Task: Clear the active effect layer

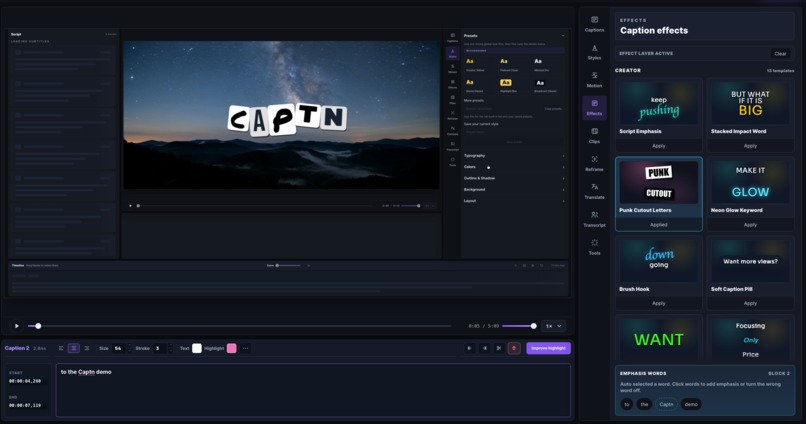Action: [x=780, y=53]
